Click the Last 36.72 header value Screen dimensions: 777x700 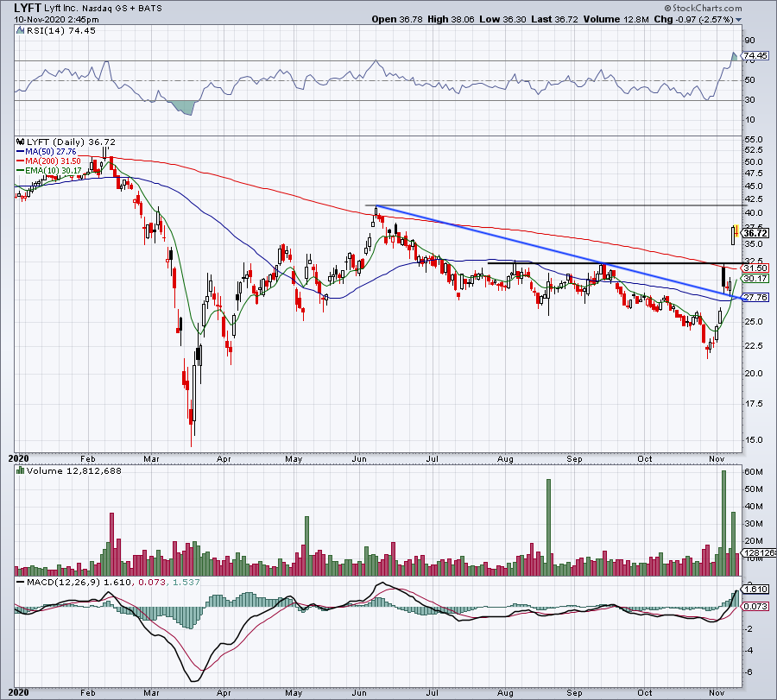point(554,19)
